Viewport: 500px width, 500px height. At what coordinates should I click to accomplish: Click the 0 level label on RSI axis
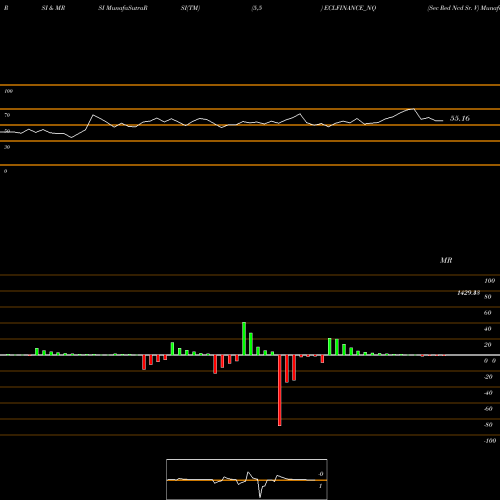(5, 171)
